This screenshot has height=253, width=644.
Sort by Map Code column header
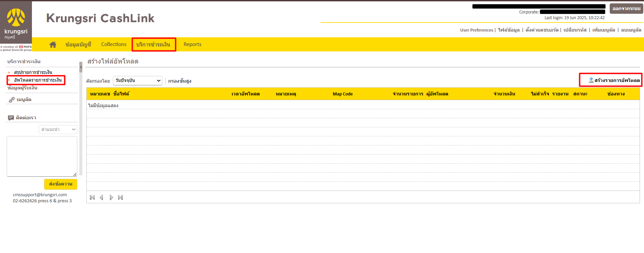pyautogui.click(x=343, y=94)
